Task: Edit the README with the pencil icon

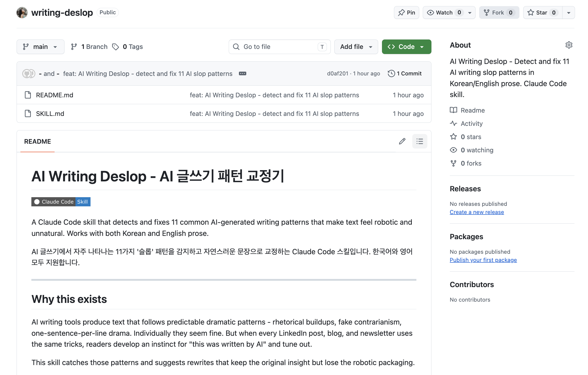Action: point(402,141)
